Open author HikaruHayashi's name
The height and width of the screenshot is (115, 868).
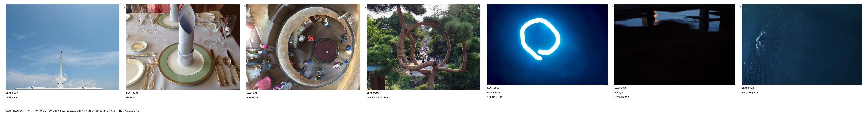[x=750, y=92]
